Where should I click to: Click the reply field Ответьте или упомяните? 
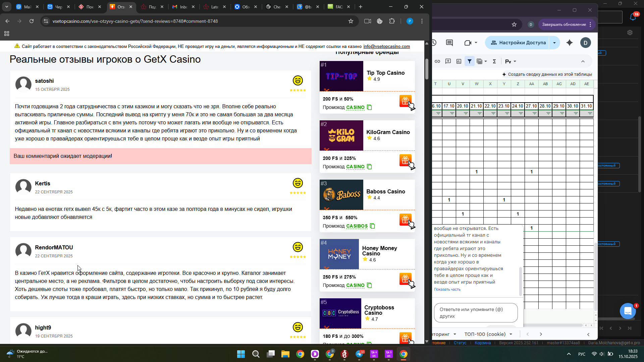click(x=476, y=313)
